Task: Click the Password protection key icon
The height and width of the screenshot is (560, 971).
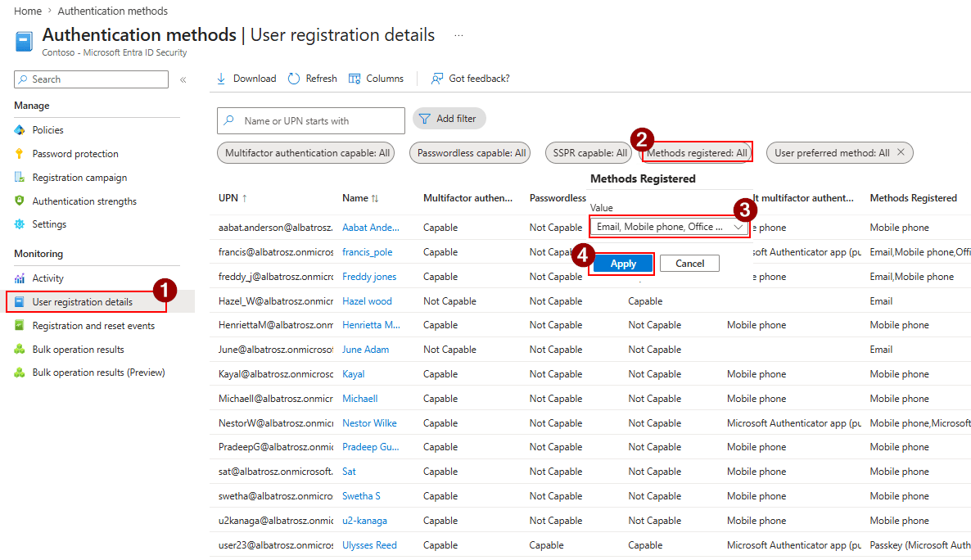Action: coord(20,154)
